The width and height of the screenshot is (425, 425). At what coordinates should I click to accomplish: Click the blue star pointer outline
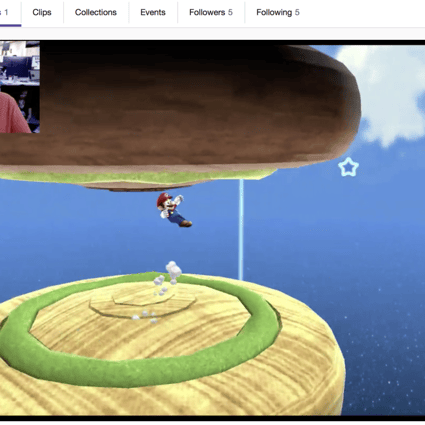(x=348, y=167)
